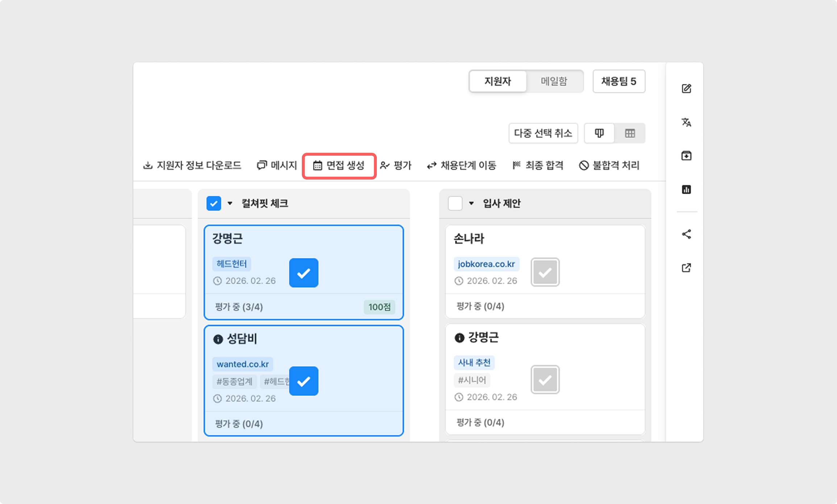837x504 pixels.
Task: Click the 100점 score badge
Action: [379, 307]
